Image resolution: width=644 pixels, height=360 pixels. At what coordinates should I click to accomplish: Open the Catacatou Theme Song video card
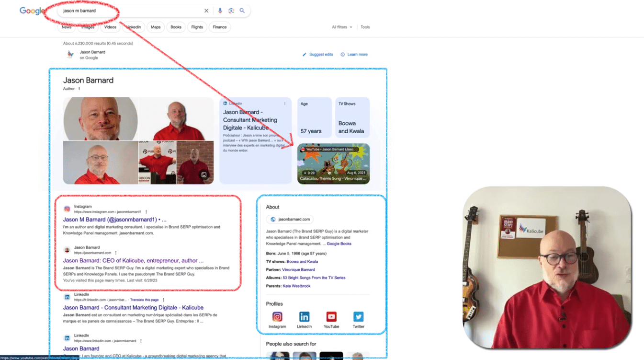coord(334,163)
